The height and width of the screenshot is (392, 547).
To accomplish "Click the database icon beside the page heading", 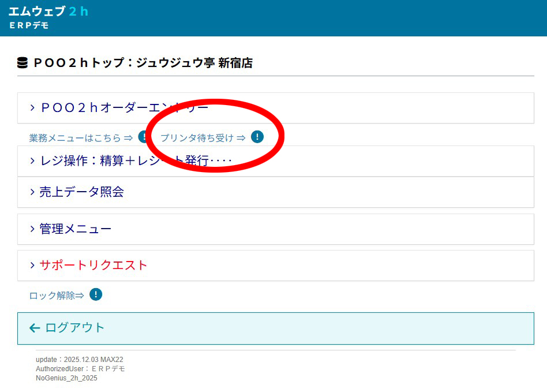I will [23, 63].
